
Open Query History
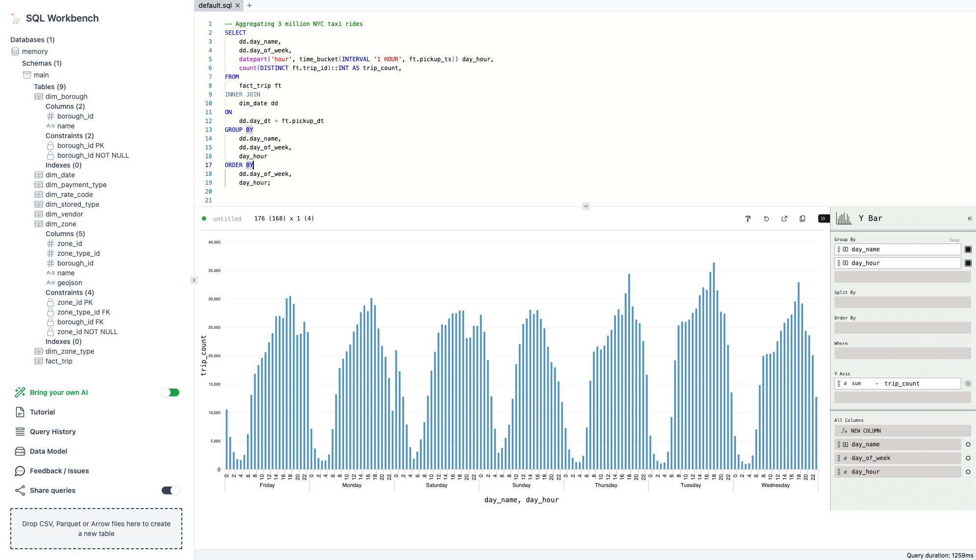point(53,432)
